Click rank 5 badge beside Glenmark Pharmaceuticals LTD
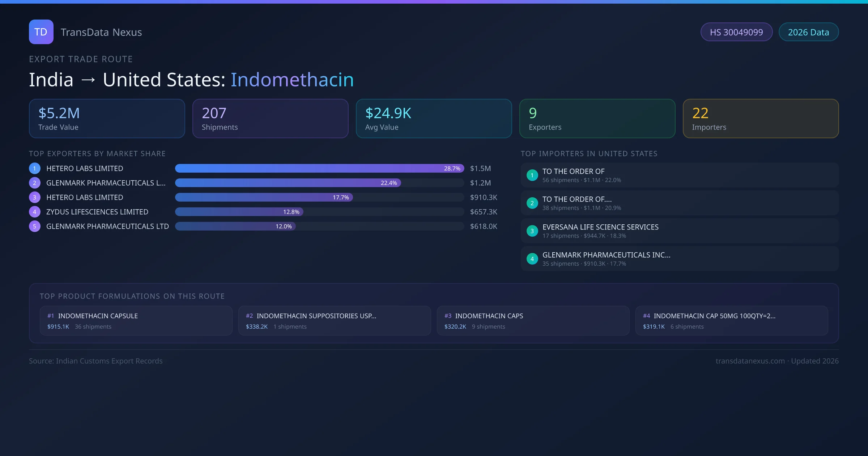The width and height of the screenshot is (868, 456). (x=35, y=226)
